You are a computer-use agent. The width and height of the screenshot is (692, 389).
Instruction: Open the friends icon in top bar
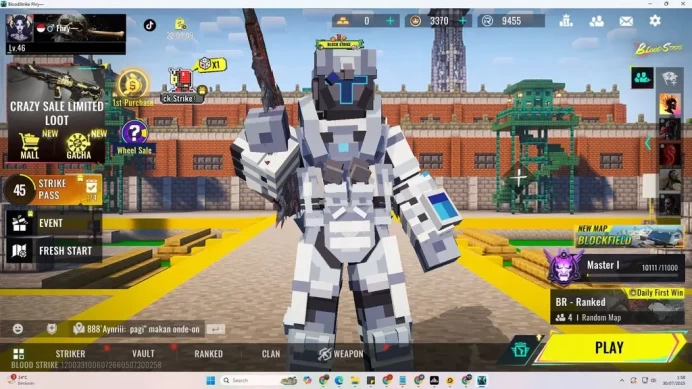click(x=596, y=21)
